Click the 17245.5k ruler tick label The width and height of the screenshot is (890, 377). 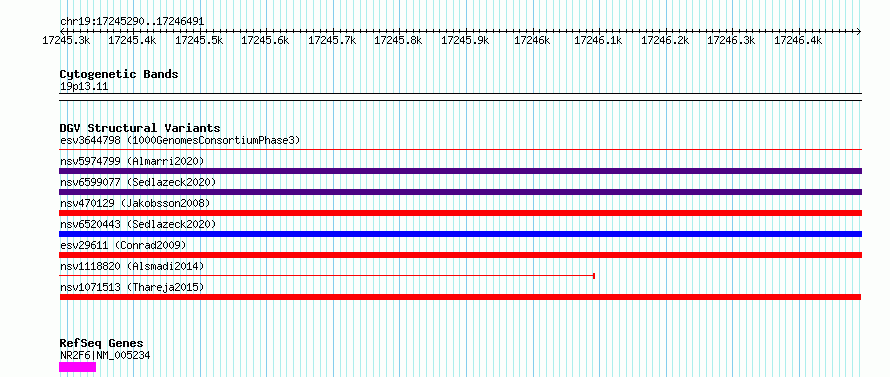point(199,40)
